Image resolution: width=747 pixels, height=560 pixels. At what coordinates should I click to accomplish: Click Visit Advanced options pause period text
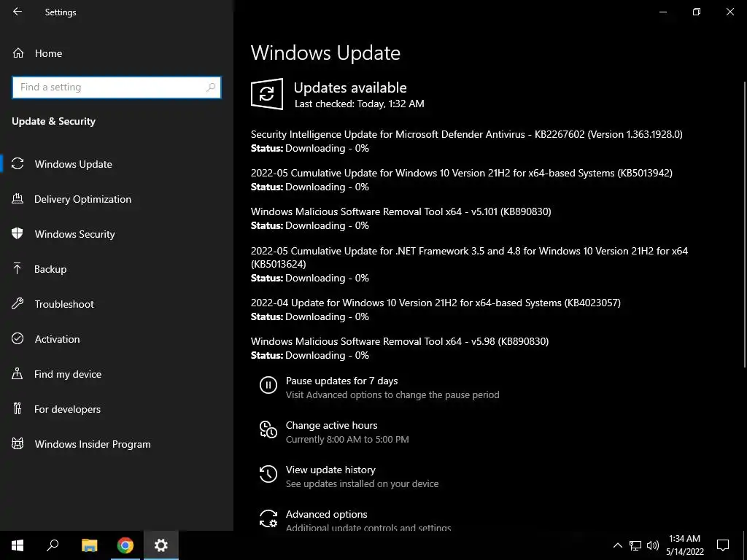pos(392,394)
